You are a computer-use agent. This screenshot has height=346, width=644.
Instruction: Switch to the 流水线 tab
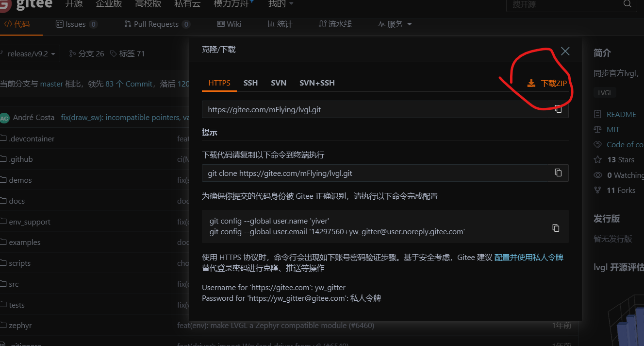[335, 24]
